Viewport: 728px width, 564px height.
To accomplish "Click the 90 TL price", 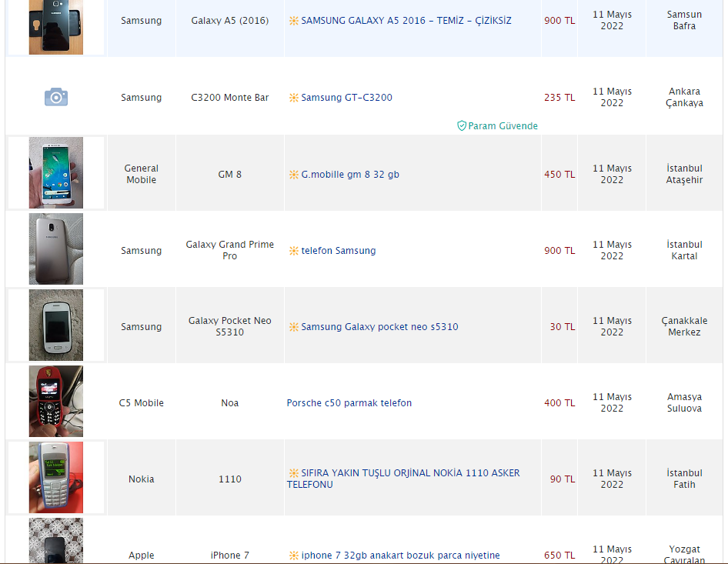I will (563, 479).
